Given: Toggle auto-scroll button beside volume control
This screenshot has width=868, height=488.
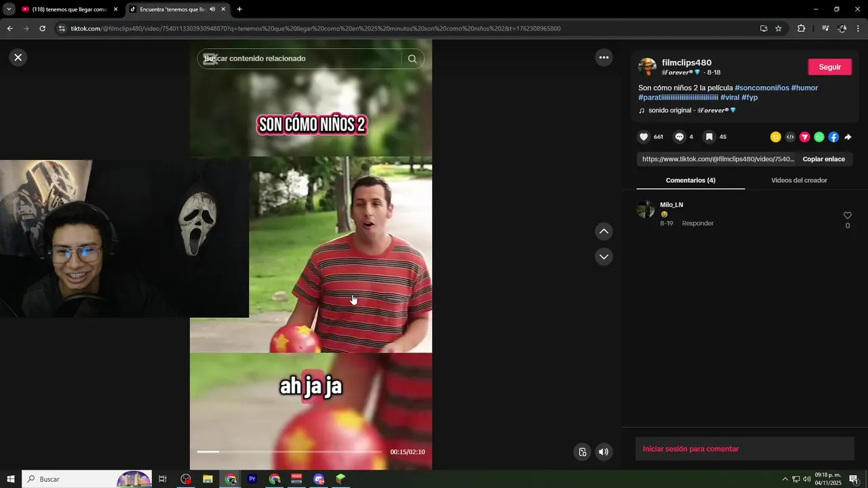Looking at the screenshot, I should click(582, 452).
